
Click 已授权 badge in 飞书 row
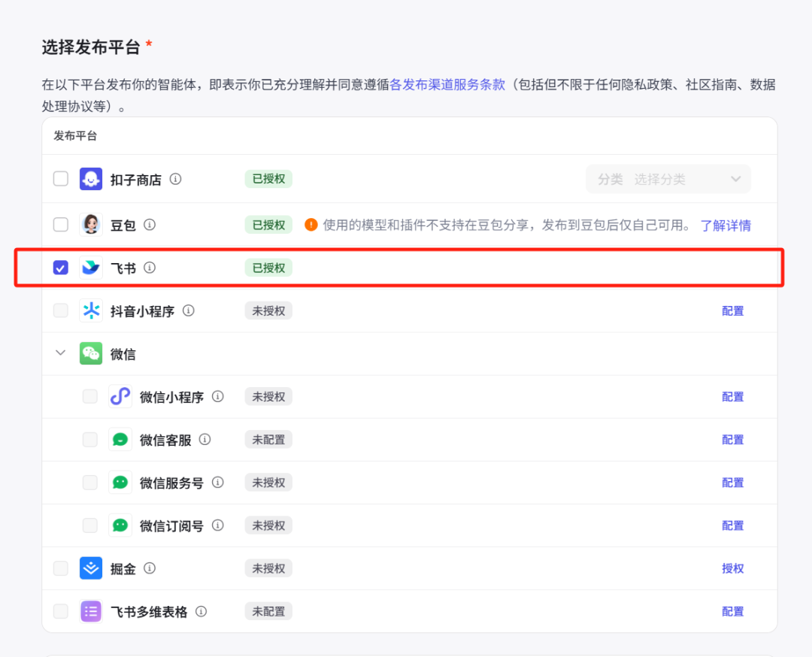(268, 268)
